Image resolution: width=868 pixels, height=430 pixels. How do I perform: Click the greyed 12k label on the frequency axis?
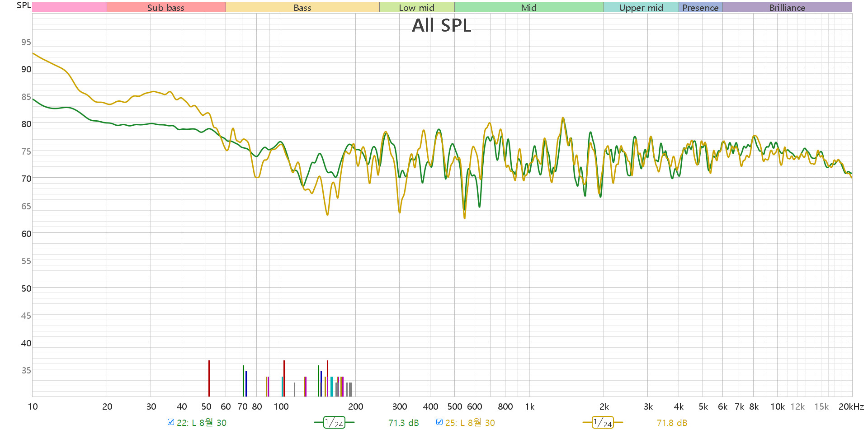coord(797,406)
